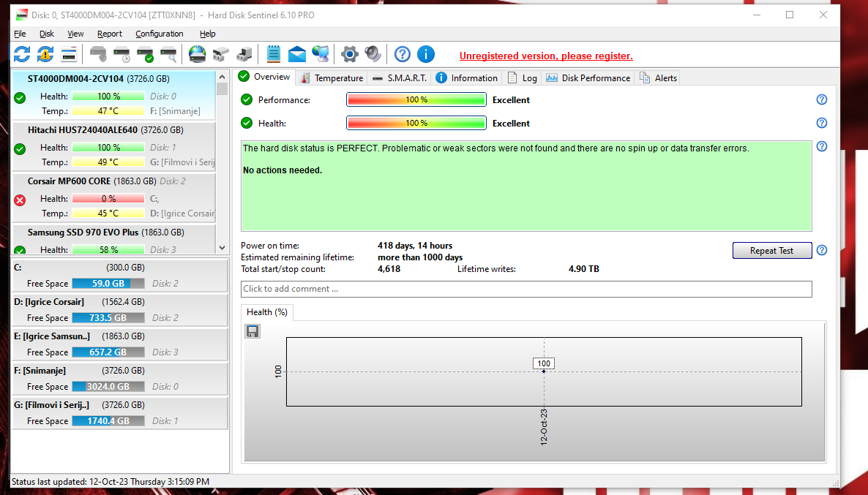Open the File menu

pyautogui.click(x=20, y=34)
